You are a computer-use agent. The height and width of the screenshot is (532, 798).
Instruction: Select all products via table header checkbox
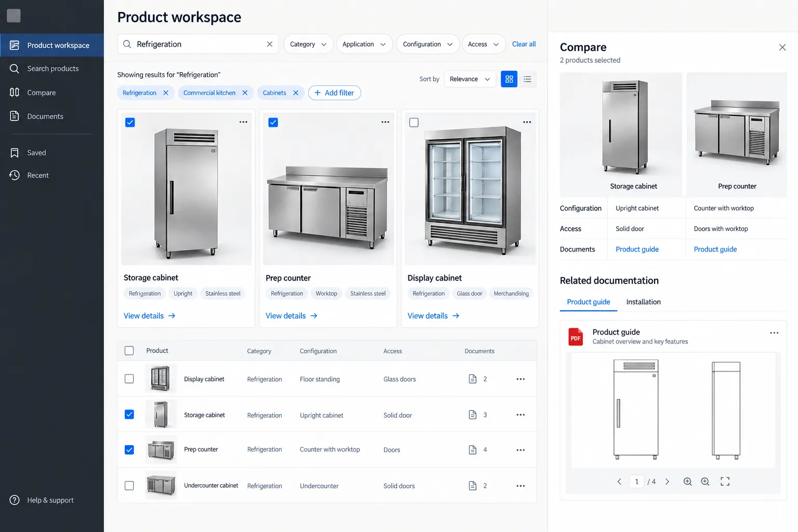(x=129, y=351)
